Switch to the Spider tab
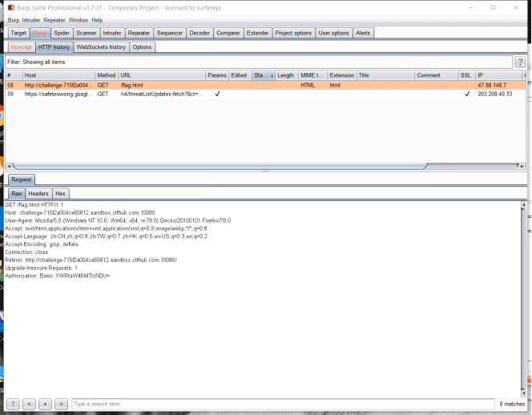Viewport: 532px width, 415px height. [62, 33]
